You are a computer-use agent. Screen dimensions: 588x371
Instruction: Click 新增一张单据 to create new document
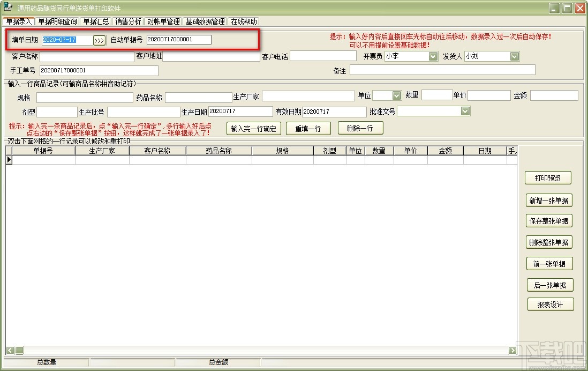[549, 199]
